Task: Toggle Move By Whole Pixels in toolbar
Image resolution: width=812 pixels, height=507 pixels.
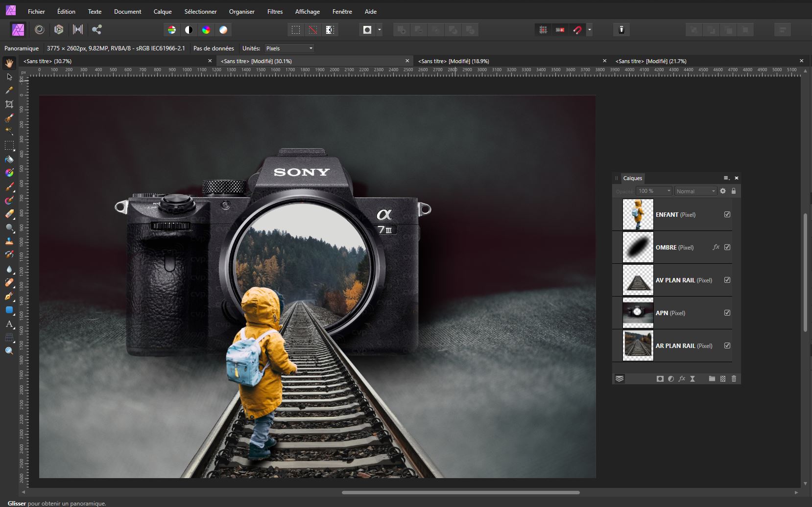Action: 560,30
